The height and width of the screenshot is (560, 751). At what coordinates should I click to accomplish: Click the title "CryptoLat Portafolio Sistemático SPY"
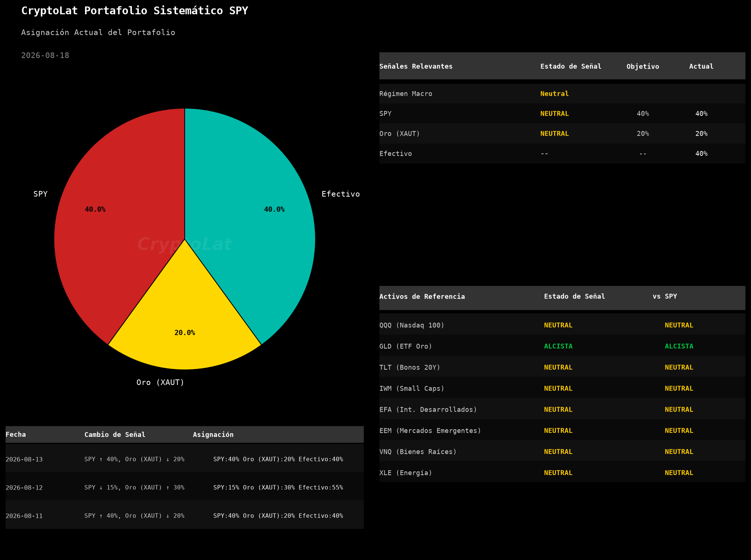[135, 11]
